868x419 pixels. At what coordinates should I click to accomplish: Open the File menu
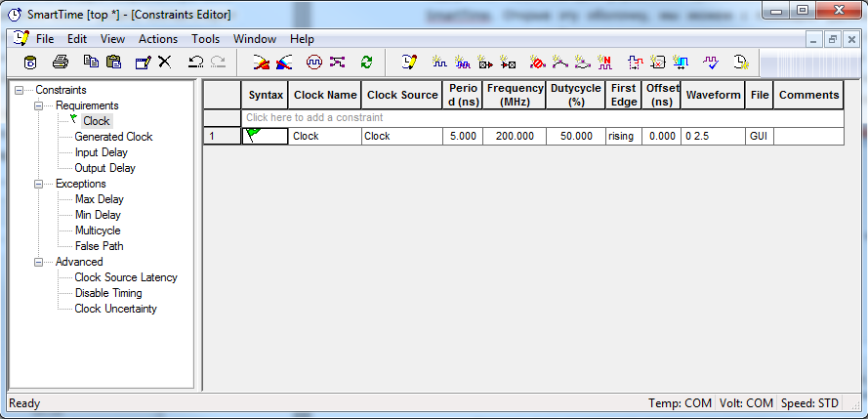point(45,39)
